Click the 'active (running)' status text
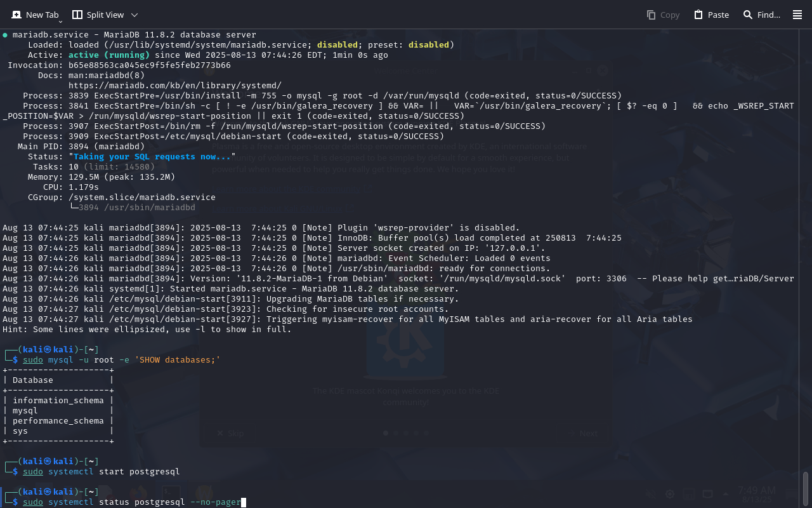Screen dimensions: 812x508 [109, 55]
